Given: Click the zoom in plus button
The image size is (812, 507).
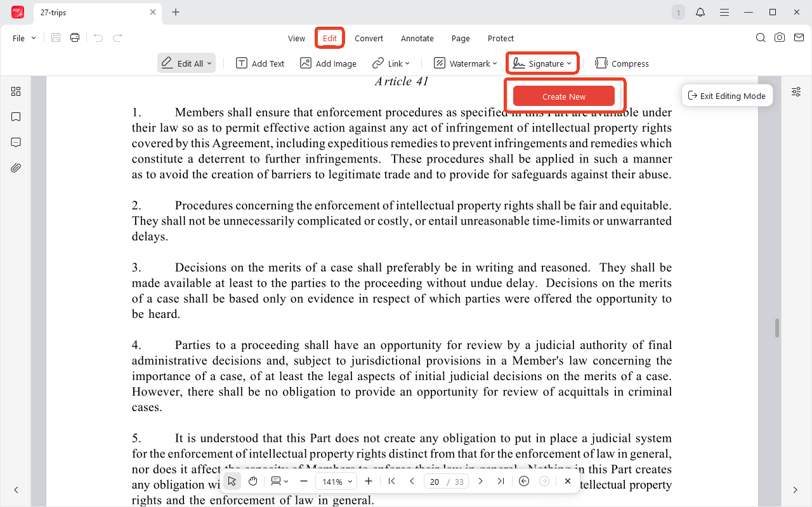Looking at the screenshot, I should (369, 481).
